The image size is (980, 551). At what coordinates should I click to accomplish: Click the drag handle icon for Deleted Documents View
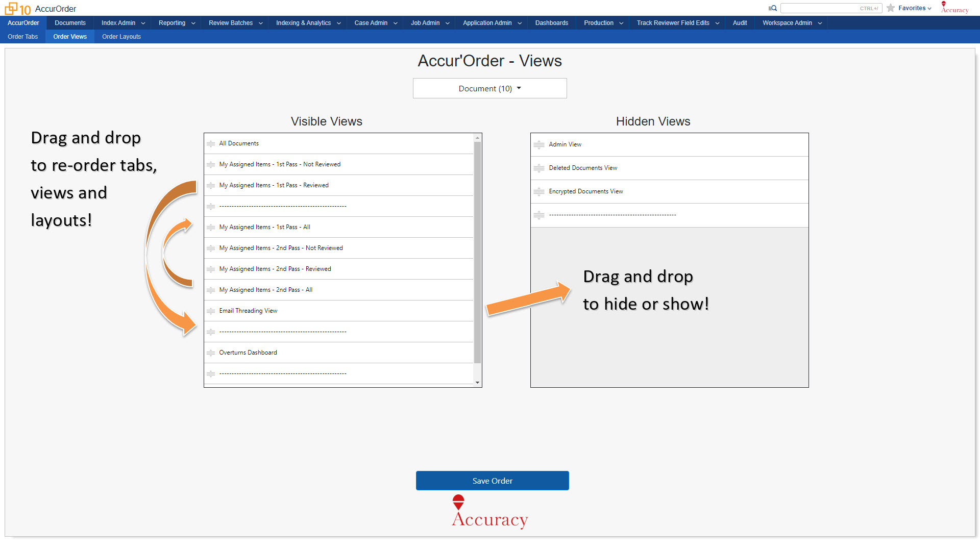coord(538,167)
